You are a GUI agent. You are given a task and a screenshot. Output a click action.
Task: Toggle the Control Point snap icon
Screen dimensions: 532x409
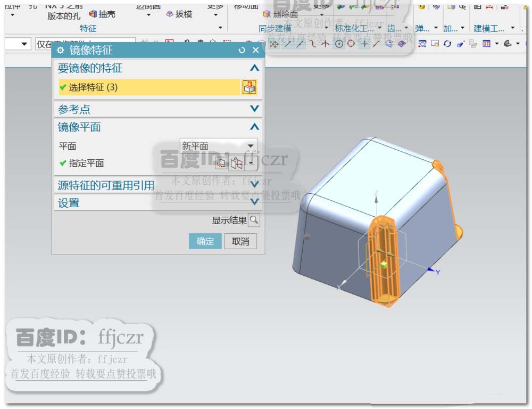point(312,44)
